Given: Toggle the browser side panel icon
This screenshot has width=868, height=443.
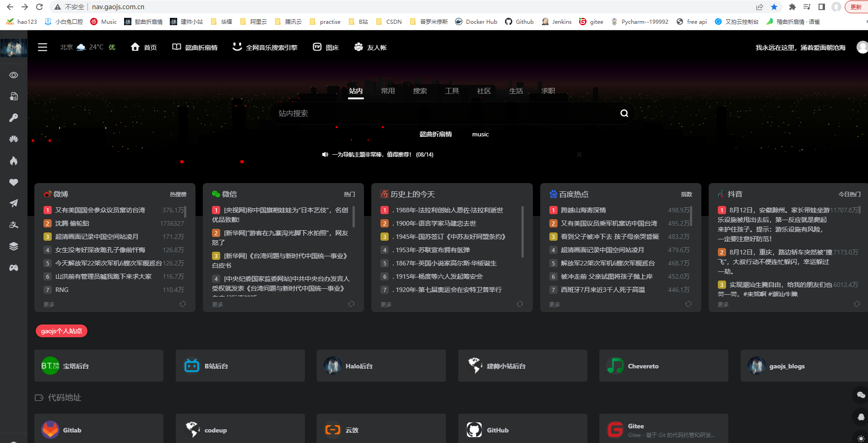Looking at the screenshot, I should tap(822, 7).
